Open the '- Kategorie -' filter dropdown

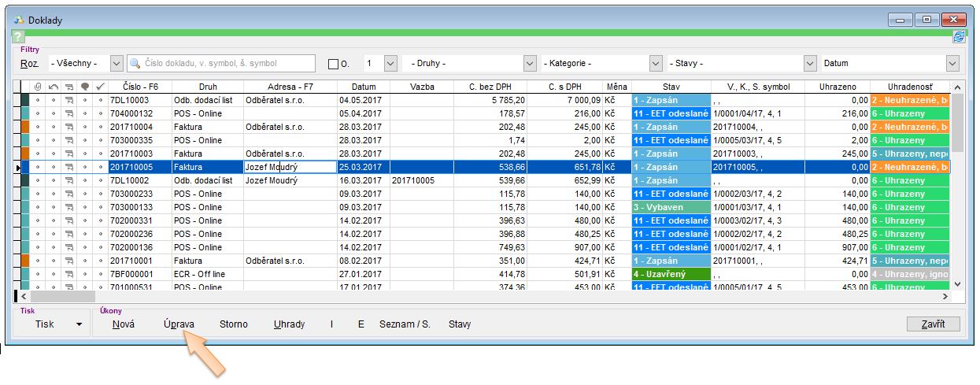655,64
